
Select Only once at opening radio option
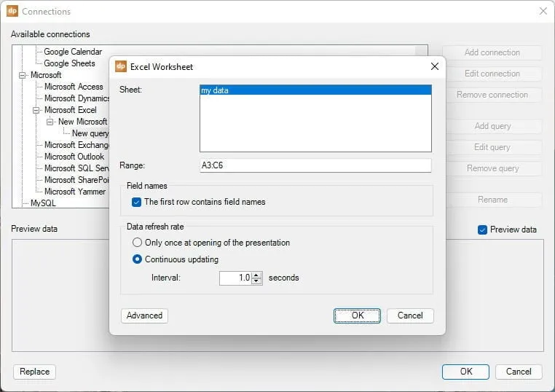[x=137, y=243]
